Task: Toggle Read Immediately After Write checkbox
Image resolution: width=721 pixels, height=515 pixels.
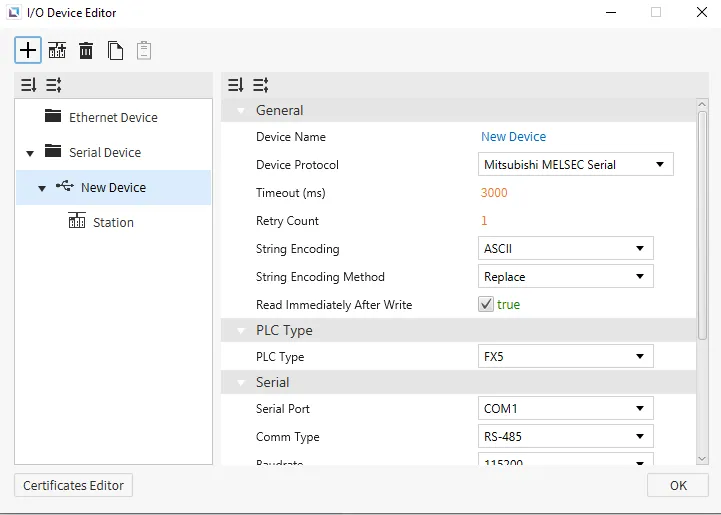Action: (486, 304)
